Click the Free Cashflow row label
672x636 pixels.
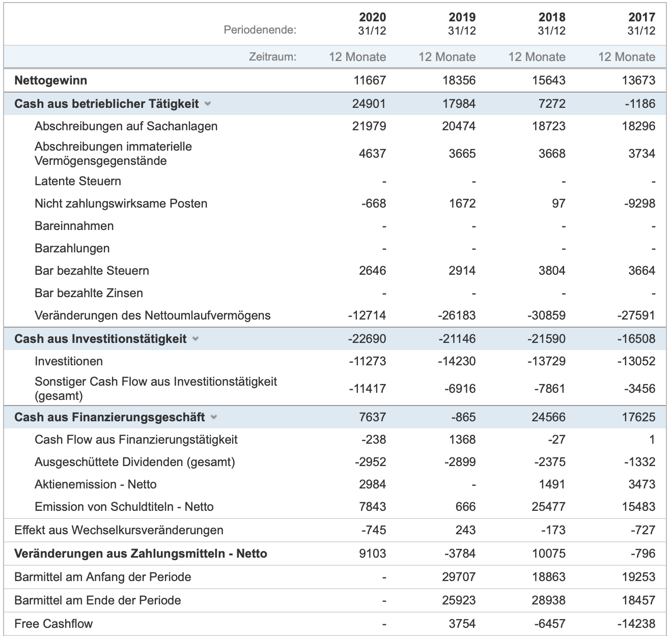coord(53,624)
